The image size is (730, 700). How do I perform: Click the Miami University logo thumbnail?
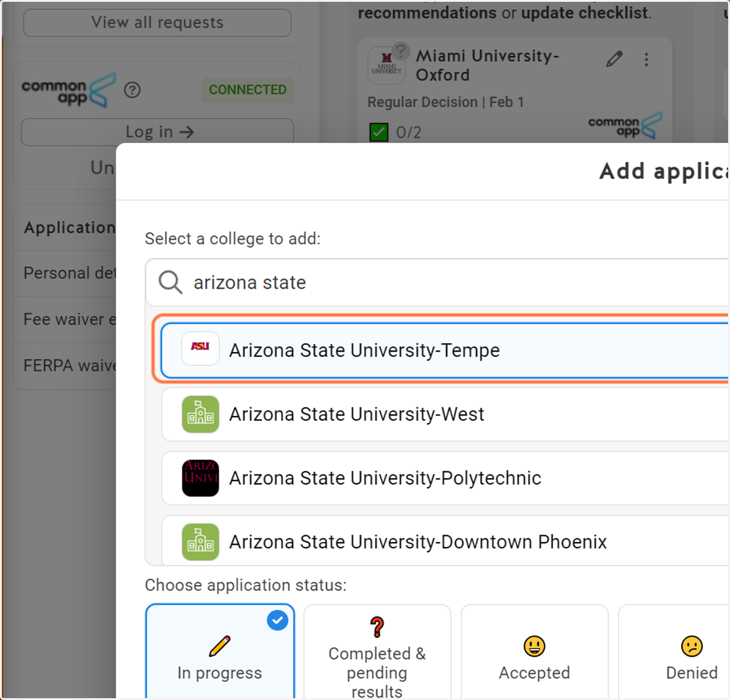(386, 64)
